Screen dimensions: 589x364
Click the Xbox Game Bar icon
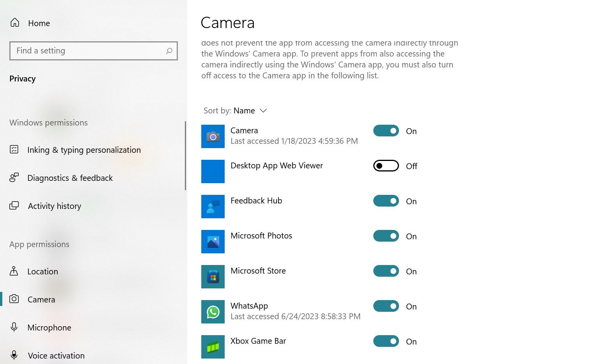(x=213, y=346)
